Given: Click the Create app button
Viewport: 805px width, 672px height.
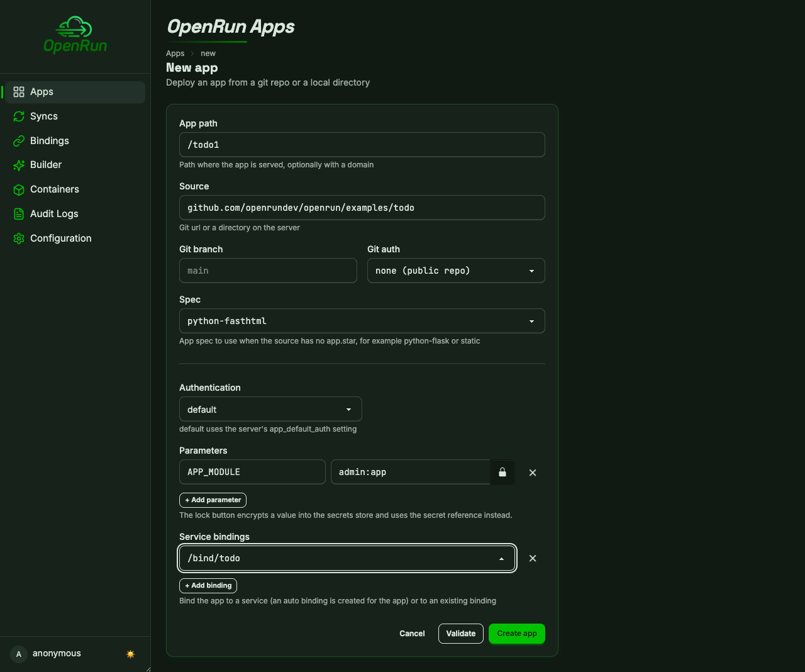Looking at the screenshot, I should point(517,634).
